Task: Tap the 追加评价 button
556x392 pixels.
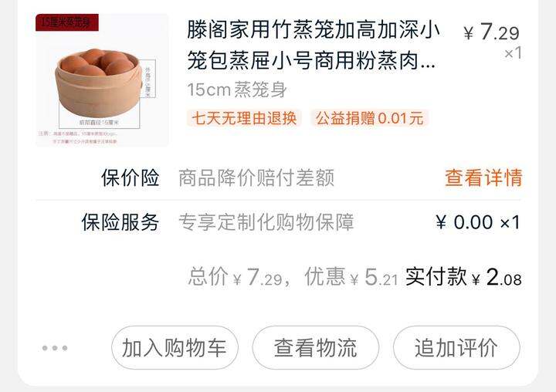Action: tap(456, 348)
